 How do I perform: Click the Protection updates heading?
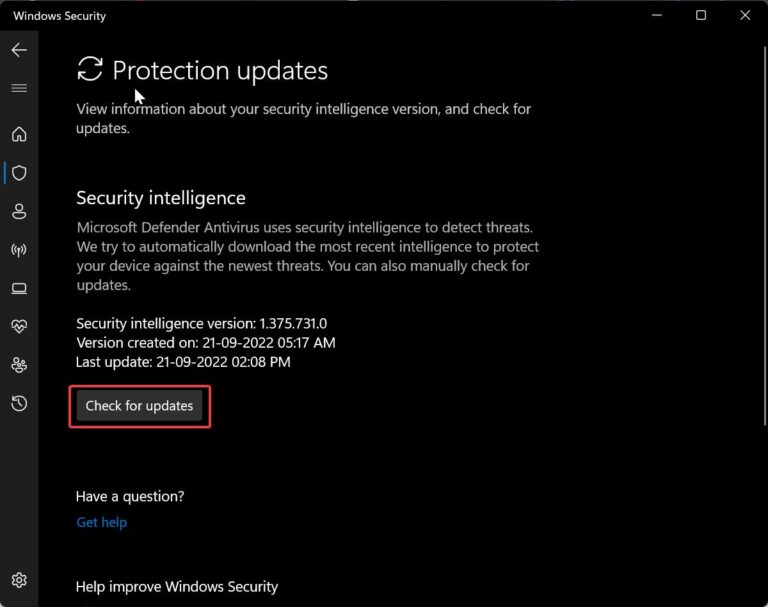point(220,71)
